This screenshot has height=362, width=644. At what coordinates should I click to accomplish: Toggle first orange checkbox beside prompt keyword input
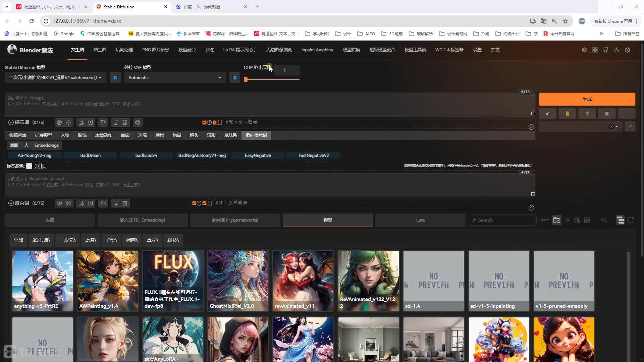[x=204, y=123]
